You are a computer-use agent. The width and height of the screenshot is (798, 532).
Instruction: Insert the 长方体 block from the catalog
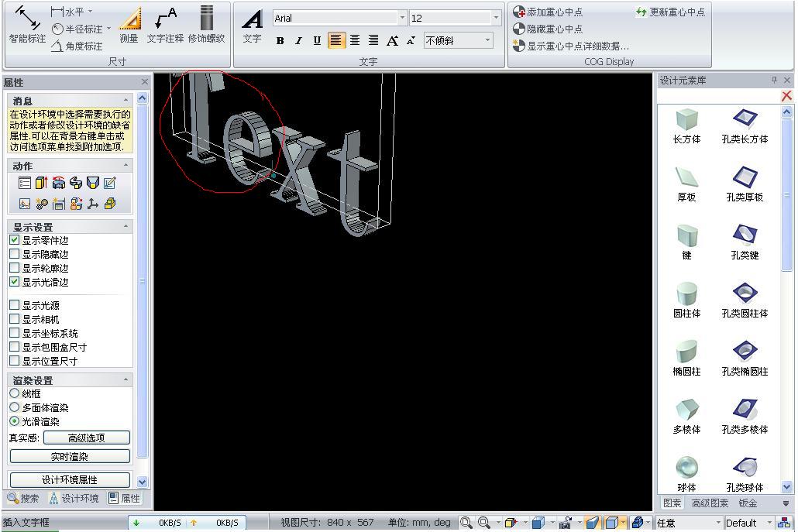coord(686,126)
